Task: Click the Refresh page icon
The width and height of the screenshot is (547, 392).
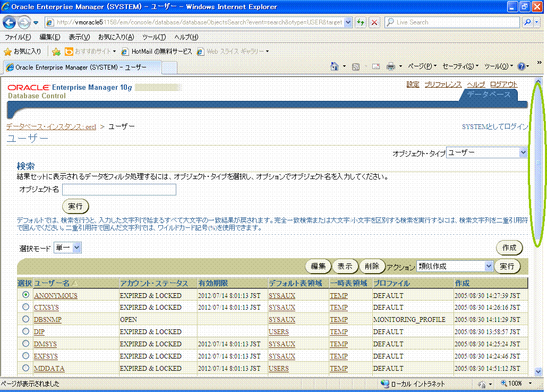Action: [361, 22]
